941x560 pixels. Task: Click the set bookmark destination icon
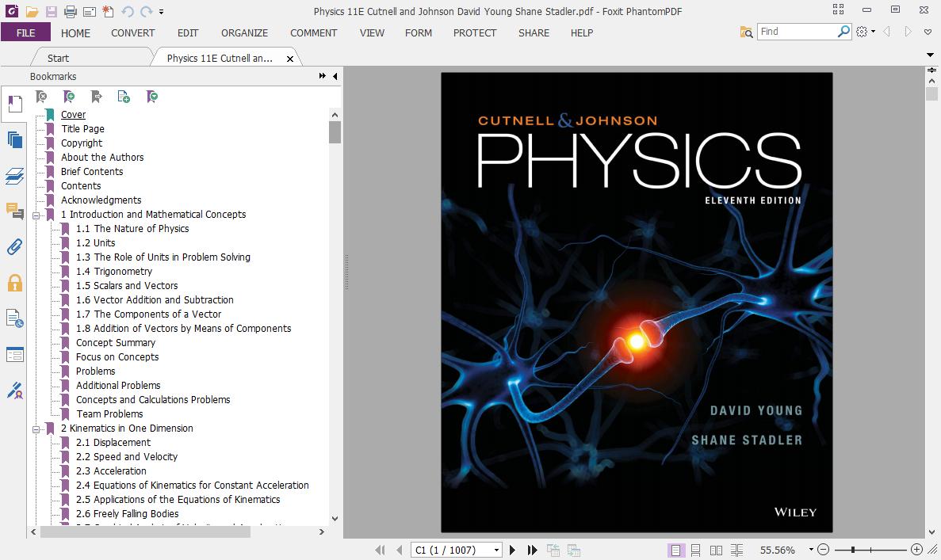tap(96, 96)
